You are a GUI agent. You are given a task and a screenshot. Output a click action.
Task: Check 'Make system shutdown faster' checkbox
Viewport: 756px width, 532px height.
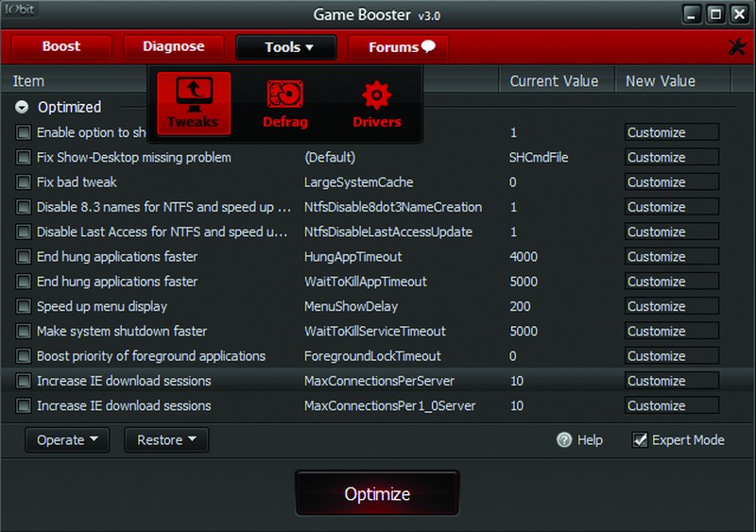pyautogui.click(x=23, y=331)
